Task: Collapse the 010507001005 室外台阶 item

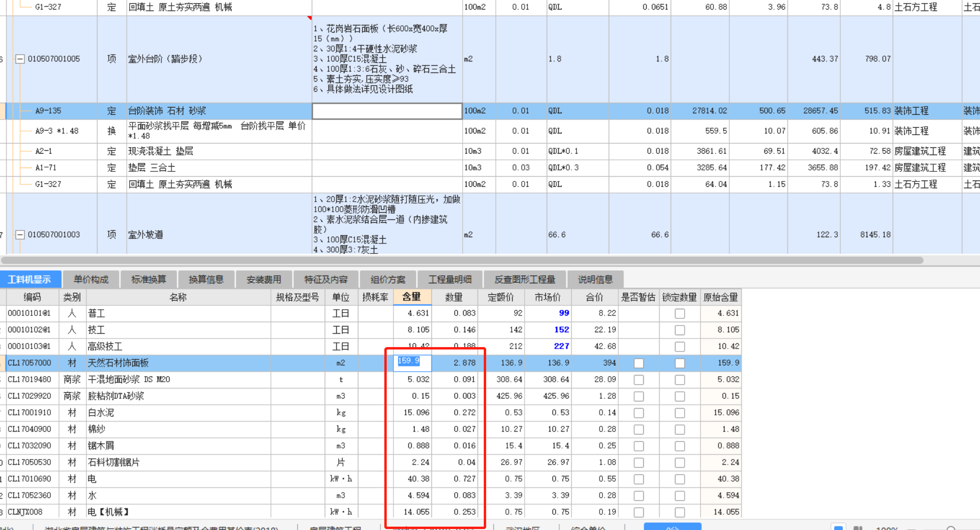Action: click(20, 59)
